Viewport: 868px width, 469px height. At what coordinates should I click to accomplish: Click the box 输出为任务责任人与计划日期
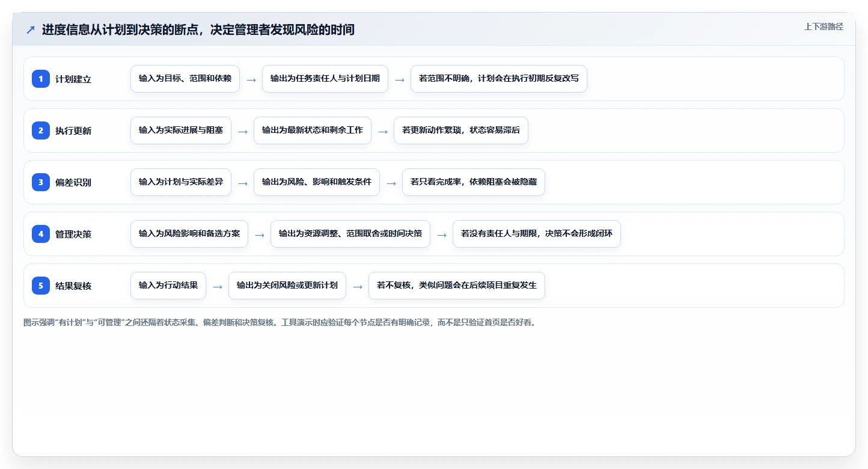(x=325, y=79)
